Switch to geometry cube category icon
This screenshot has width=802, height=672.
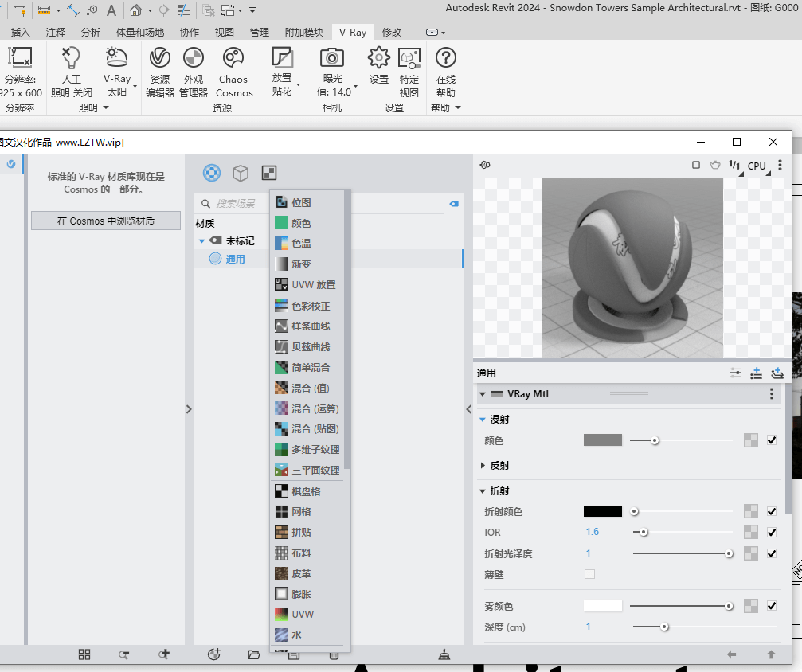(x=241, y=174)
